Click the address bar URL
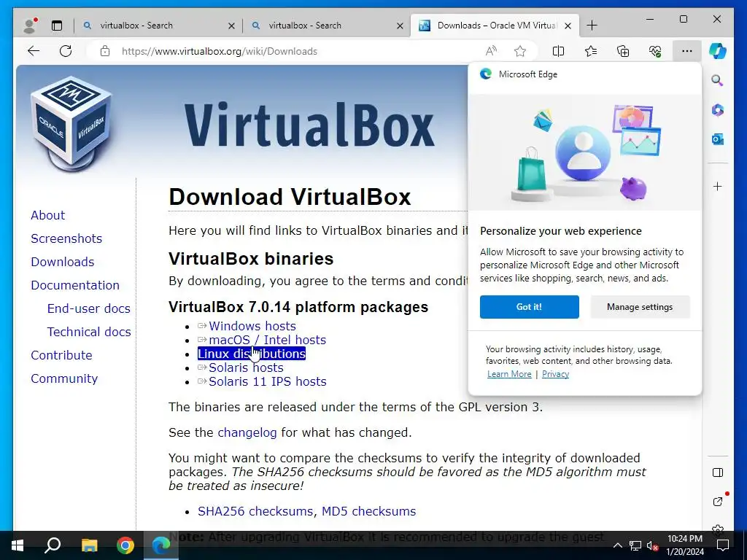747x560 pixels. click(x=219, y=51)
